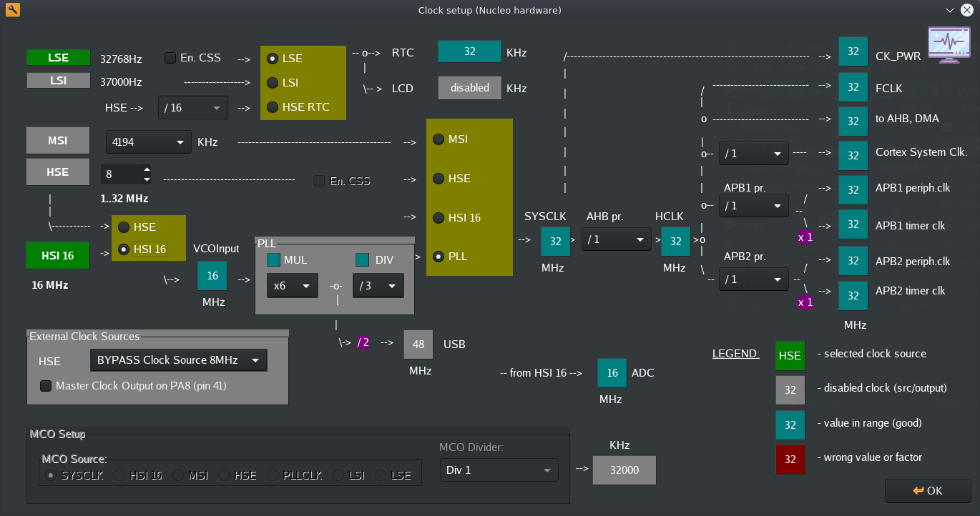Enable Master Clock Output on PA8
The height and width of the screenshot is (516, 980).
click(46, 385)
